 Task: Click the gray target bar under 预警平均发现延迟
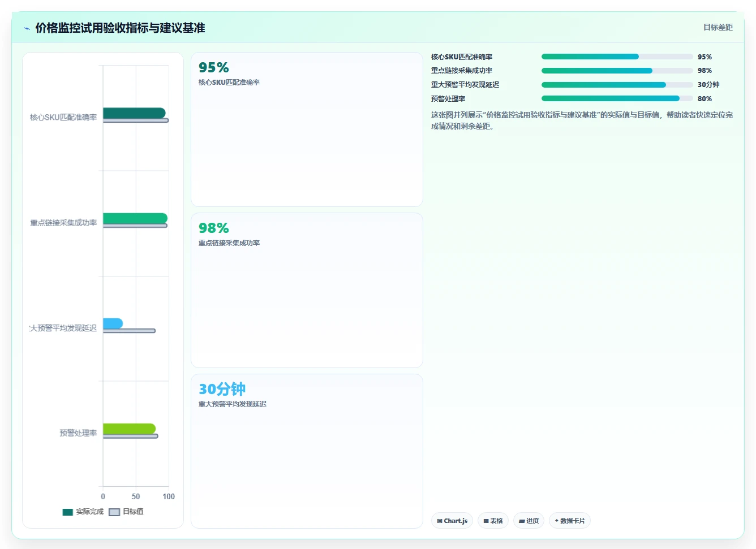pyautogui.click(x=129, y=331)
